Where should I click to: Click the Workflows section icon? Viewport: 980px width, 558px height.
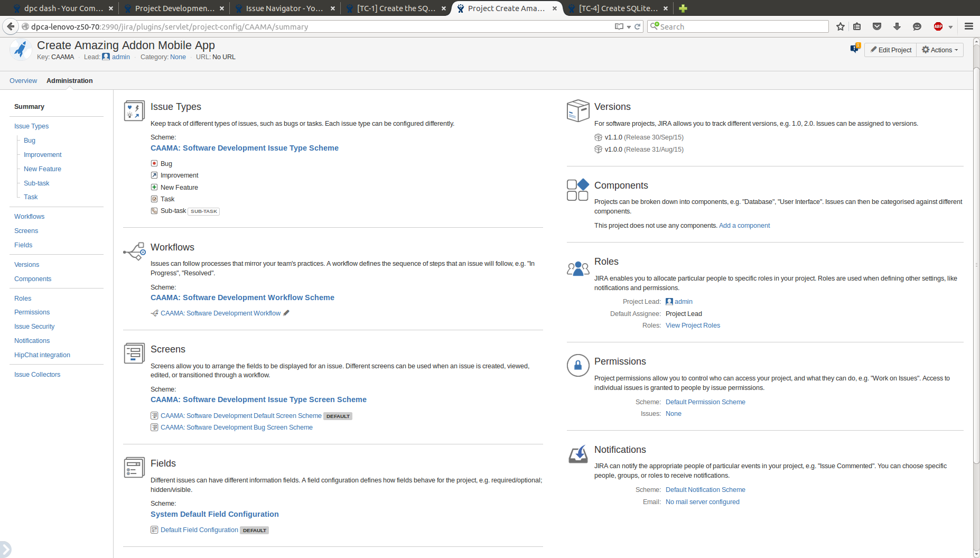(x=134, y=252)
